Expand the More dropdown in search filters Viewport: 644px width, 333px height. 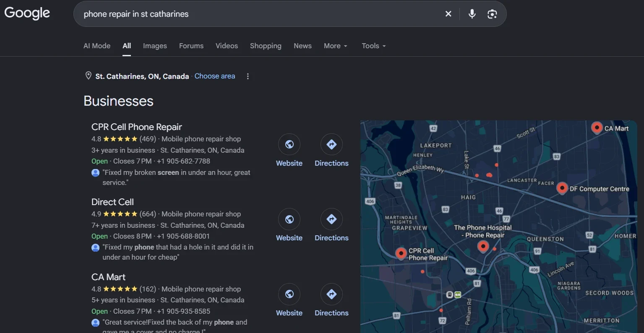point(336,46)
